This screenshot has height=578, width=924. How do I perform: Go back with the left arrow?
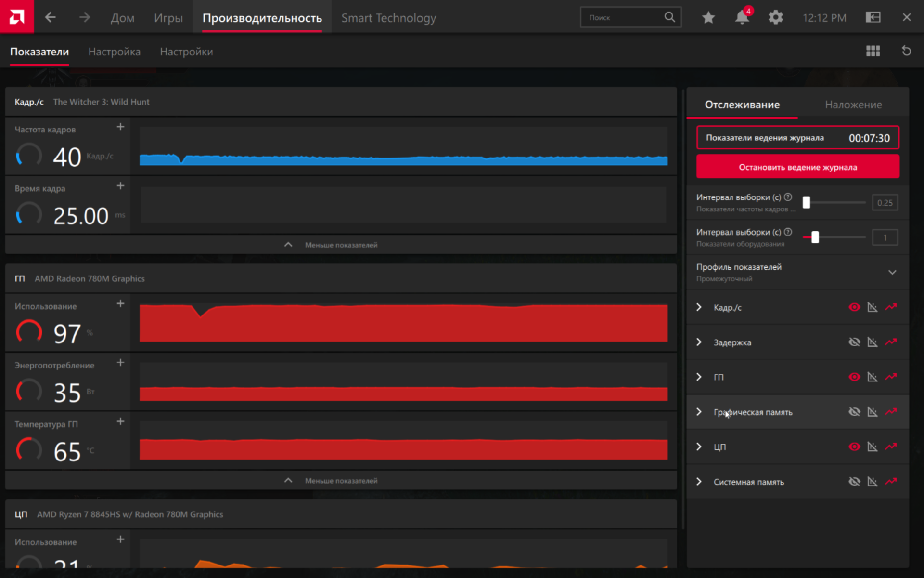(x=51, y=18)
